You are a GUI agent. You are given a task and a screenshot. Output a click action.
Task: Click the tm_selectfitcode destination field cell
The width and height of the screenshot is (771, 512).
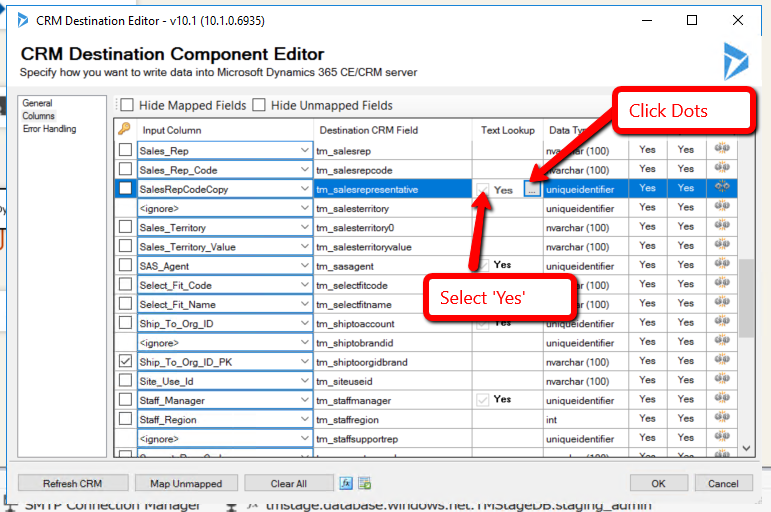[x=393, y=285]
